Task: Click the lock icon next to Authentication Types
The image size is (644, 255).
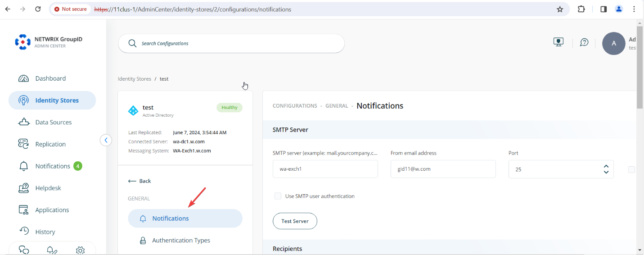Action: [x=143, y=241]
